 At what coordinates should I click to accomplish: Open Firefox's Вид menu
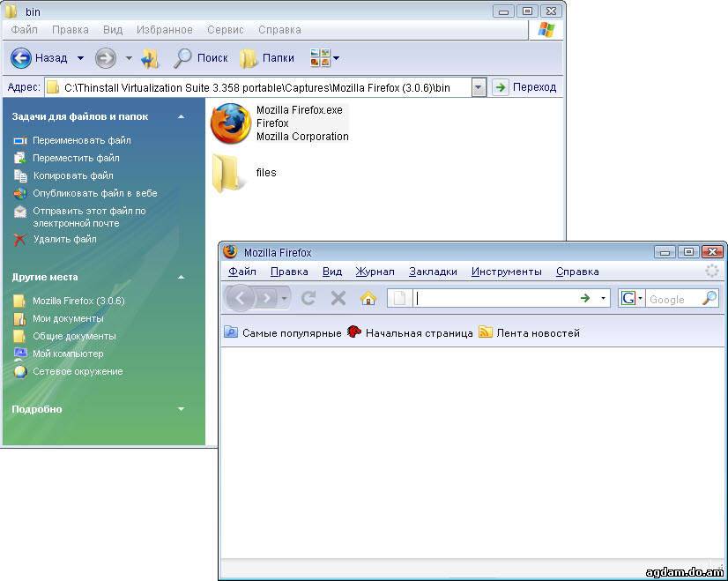(x=332, y=272)
